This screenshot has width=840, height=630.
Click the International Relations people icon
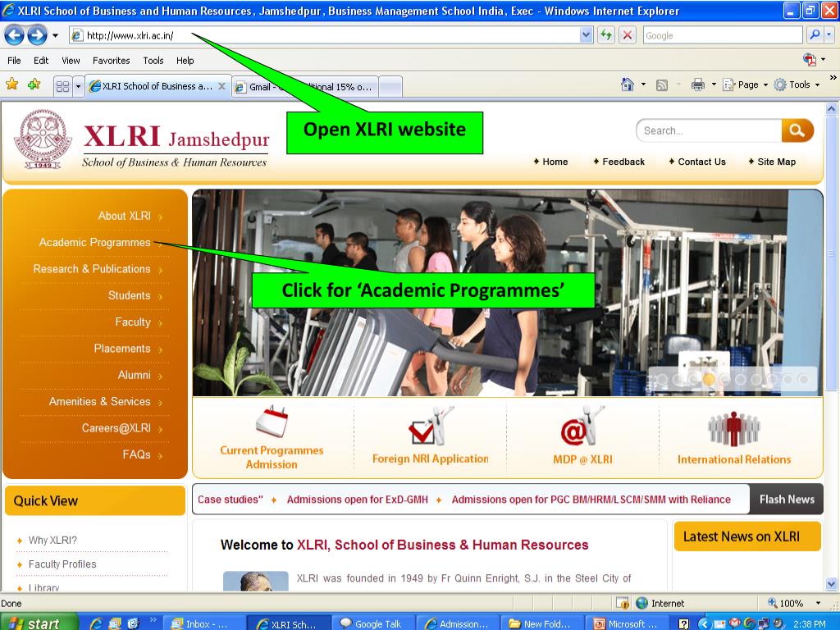coord(734,430)
